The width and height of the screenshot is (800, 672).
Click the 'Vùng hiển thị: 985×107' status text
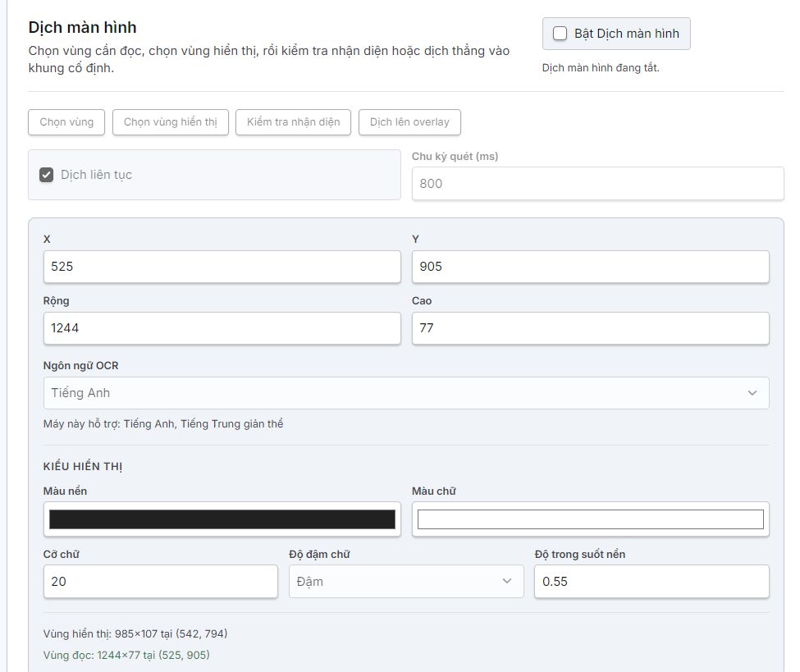[135, 633]
